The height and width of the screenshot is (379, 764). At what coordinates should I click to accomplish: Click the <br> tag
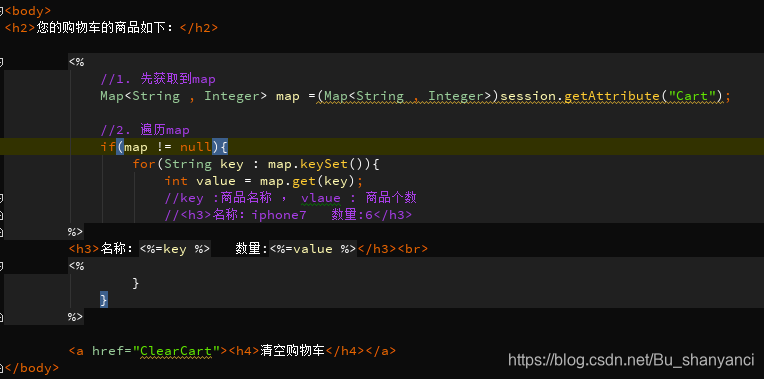tap(413, 249)
